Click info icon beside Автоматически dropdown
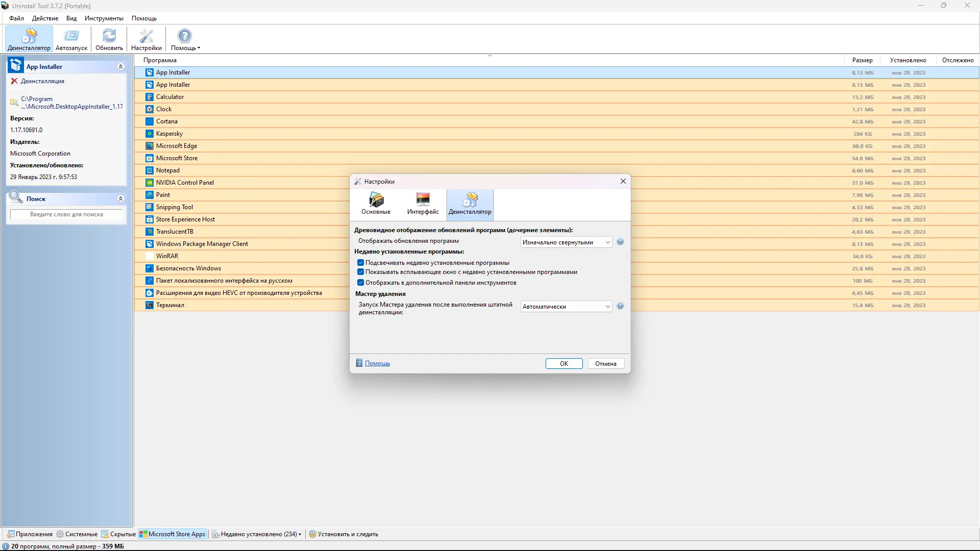Image resolution: width=980 pixels, height=551 pixels. pyautogui.click(x=620, y=306)
